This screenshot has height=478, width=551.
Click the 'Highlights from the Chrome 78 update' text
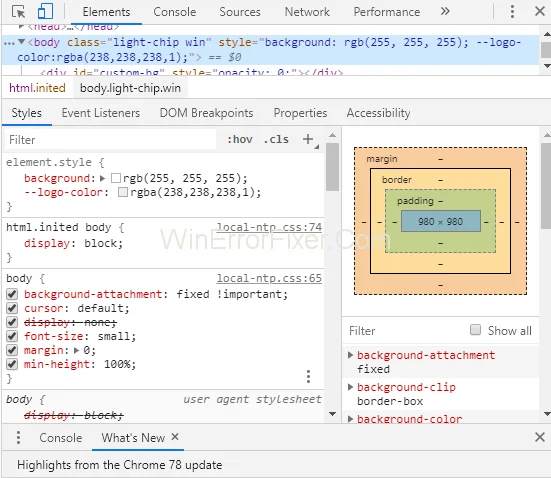[x=119, y=465]
